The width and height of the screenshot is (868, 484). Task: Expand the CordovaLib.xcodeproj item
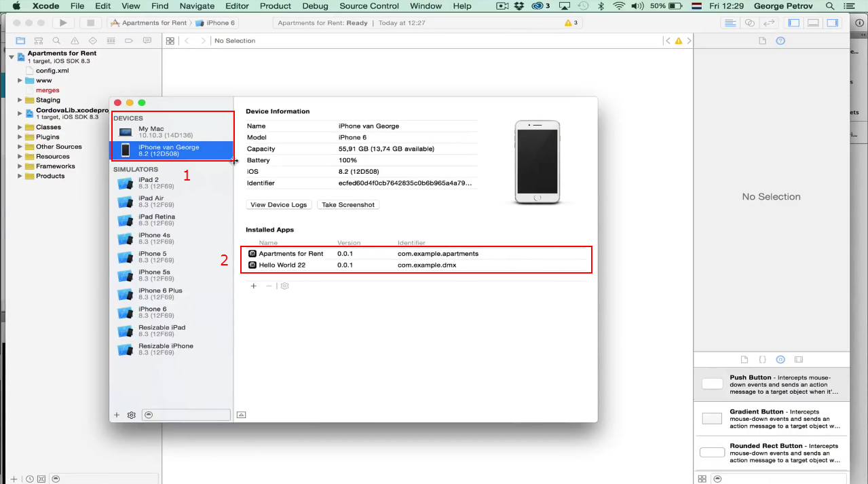click(20, 113)
